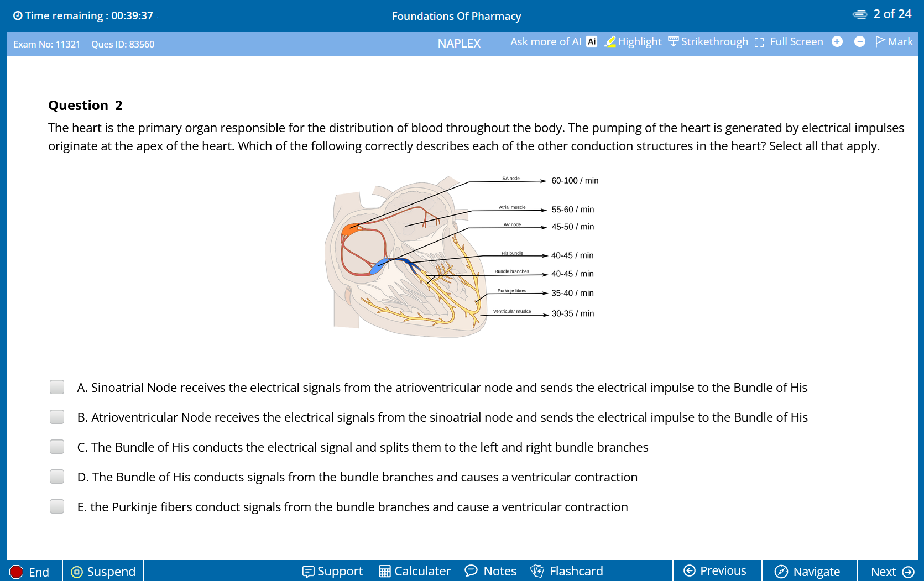Click the '55-60 / min' atrial muscle rate
This screenshot has width=924, height=581.
click(x=572, y=210)
